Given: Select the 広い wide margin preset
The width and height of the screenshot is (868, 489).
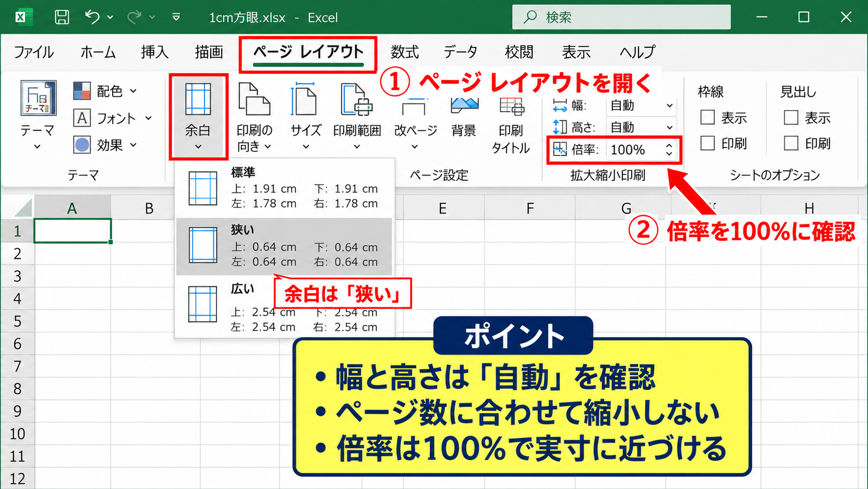Looking at the screenshot, I should pyautogui.click(x=284, y=308).
